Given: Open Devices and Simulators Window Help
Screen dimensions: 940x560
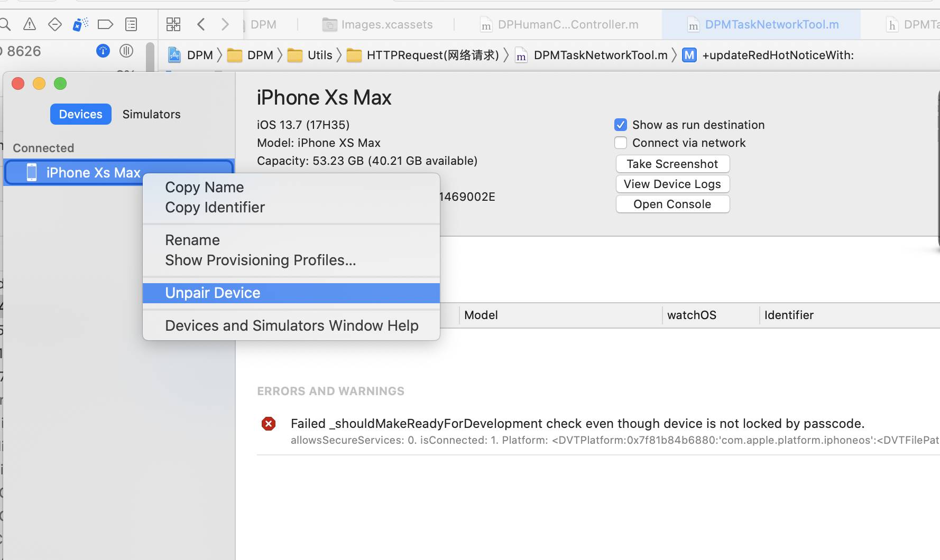Looking at the screenshot, I should tap(291, 325).
